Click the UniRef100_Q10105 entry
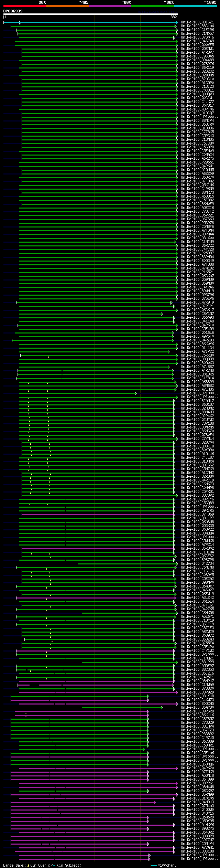The image size is (220, 868). pos(197,798)
